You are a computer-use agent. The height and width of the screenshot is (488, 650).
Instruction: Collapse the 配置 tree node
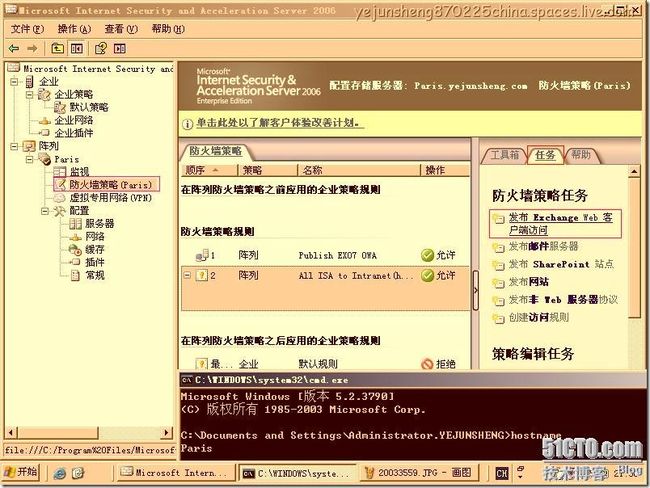click(x=45, y=211)
